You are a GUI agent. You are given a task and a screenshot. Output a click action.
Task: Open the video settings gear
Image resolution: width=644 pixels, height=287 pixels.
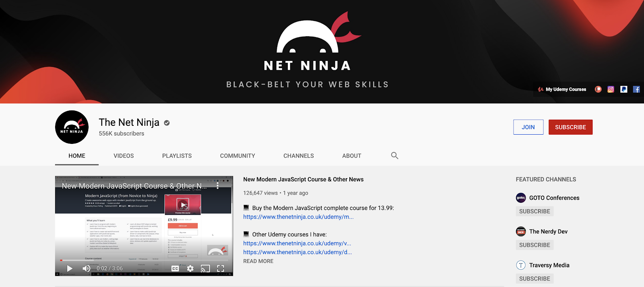coord(190,268)
